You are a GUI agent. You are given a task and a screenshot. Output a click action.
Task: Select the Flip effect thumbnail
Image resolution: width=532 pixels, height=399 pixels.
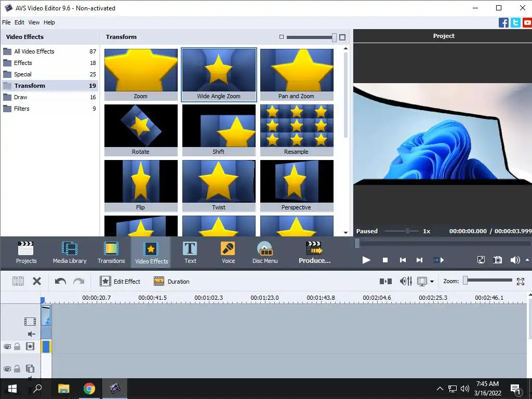point(141,185)
